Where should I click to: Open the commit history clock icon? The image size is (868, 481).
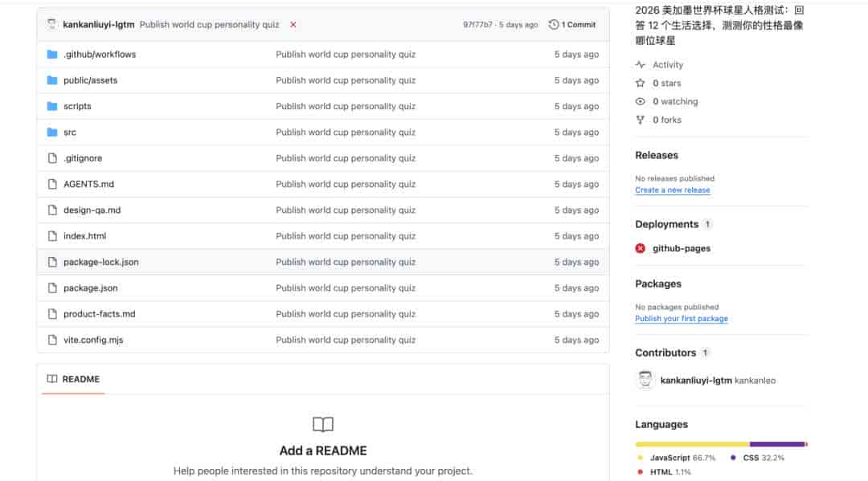click(x=554, y=24)
